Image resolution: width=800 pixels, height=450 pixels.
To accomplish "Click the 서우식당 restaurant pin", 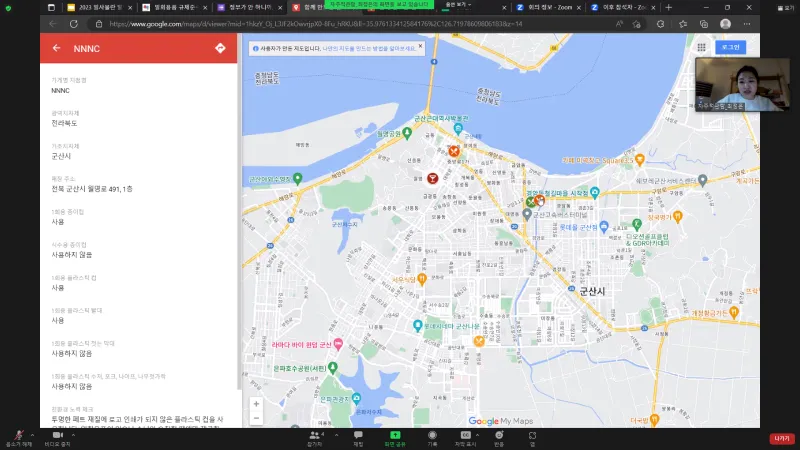I will click(x=421, y=279).
